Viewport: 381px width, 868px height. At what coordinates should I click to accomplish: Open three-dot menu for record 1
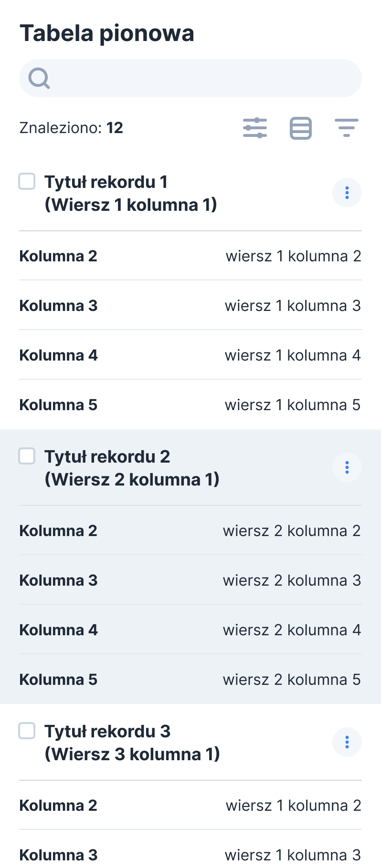(x=347, y=193)
